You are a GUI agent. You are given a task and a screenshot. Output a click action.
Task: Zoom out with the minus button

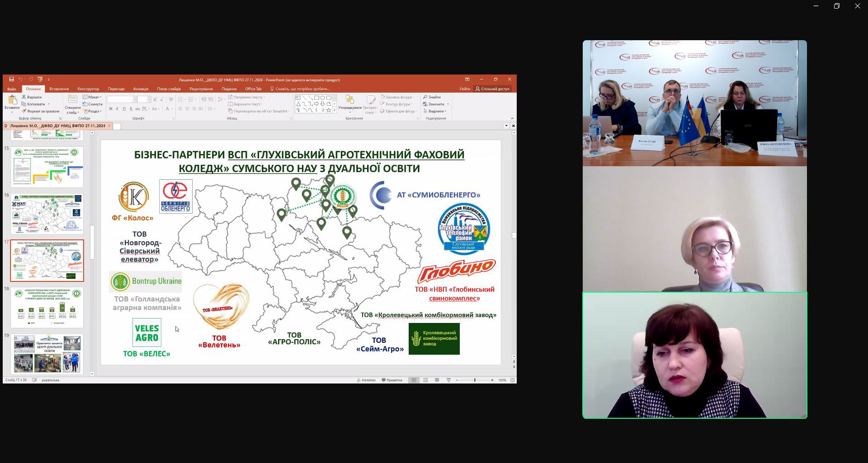457,380
